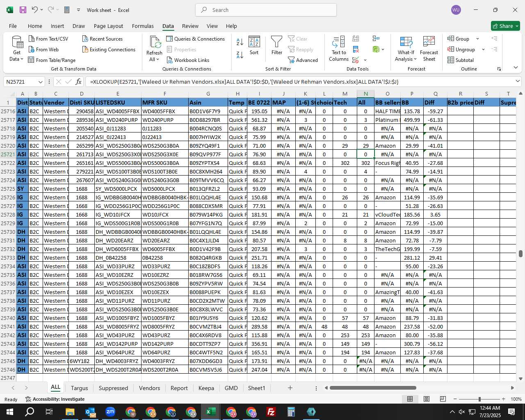Click the Ungroup button

click(x=461, y=49)
